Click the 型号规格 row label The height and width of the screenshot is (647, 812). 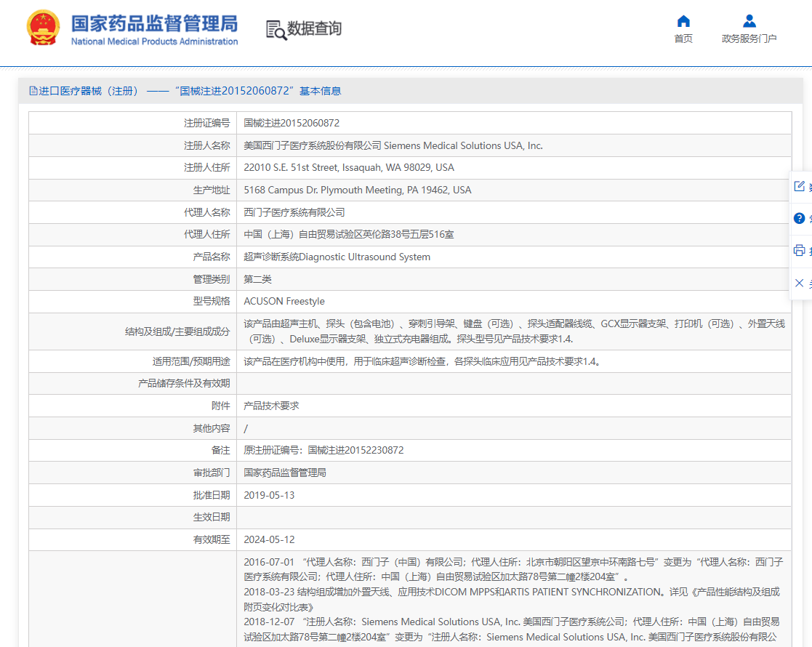click(212, 302)
